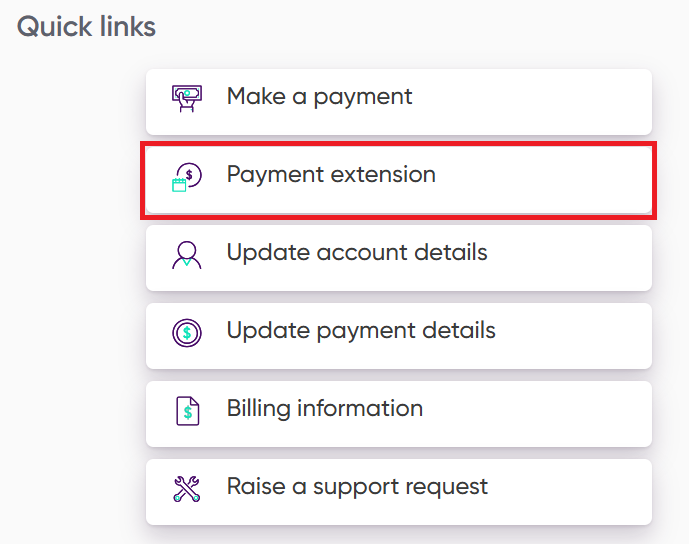This screenshot has height=544, width=689.
Task: Select the Payment extension text label
Action: pyautogui.click(x=330, y=175)
